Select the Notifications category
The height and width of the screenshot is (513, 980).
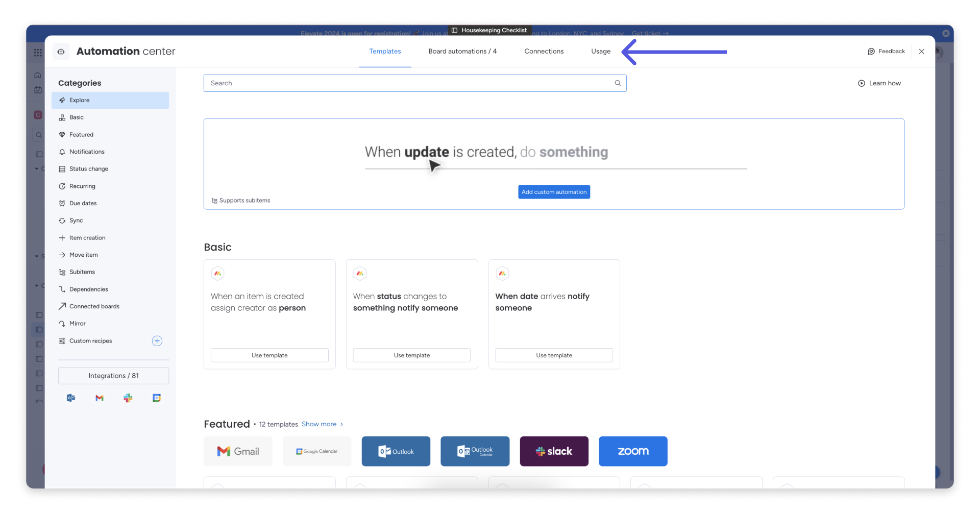pos(87,152)
